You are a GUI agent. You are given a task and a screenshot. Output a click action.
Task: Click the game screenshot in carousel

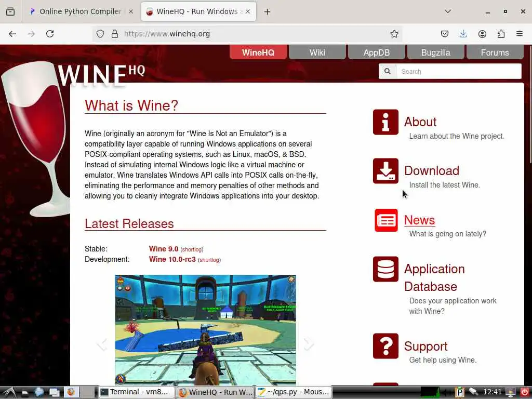click(205, 330)
